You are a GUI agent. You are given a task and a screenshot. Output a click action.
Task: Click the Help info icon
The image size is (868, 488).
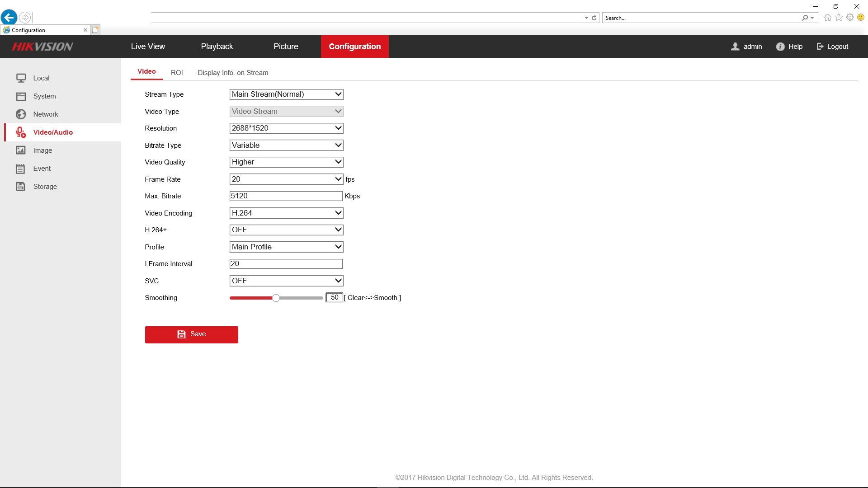click(780, 47)
